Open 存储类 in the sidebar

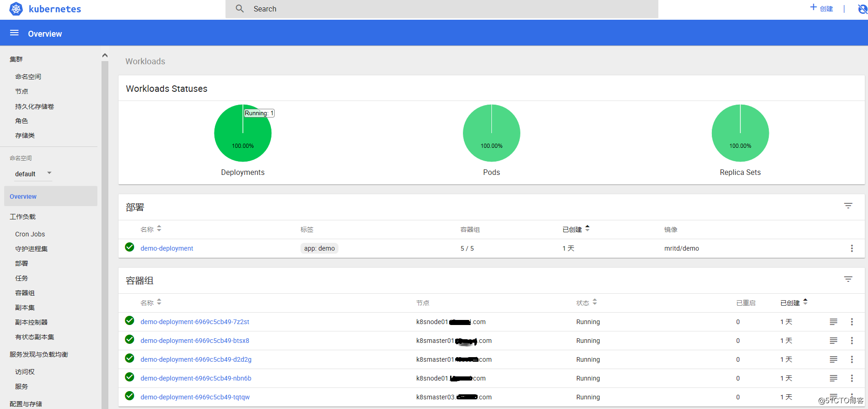25,135
